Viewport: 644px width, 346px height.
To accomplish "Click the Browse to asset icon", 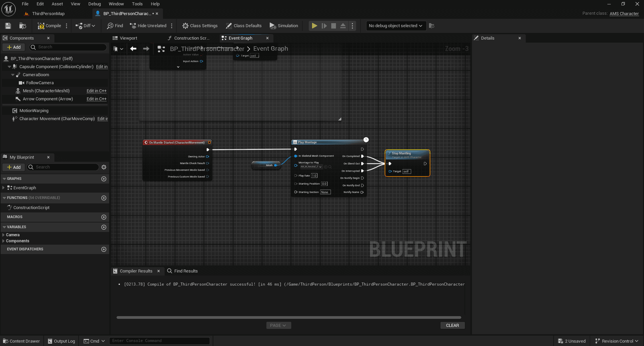I will coord(23,26).
